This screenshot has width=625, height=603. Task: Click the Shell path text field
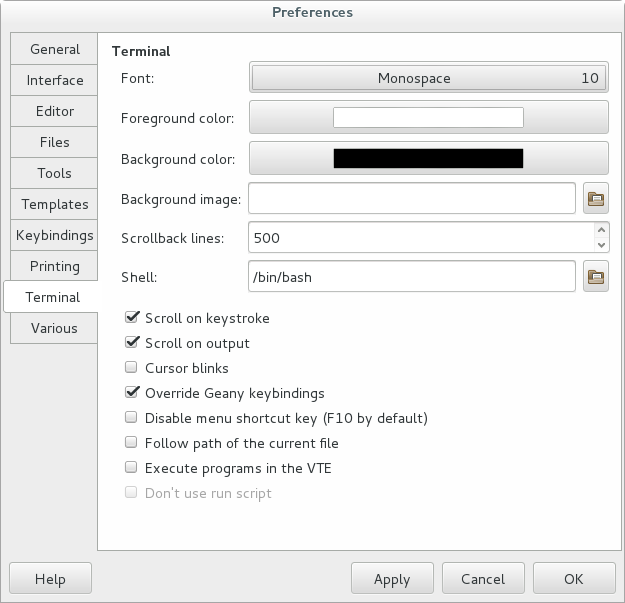click(411, 276)
